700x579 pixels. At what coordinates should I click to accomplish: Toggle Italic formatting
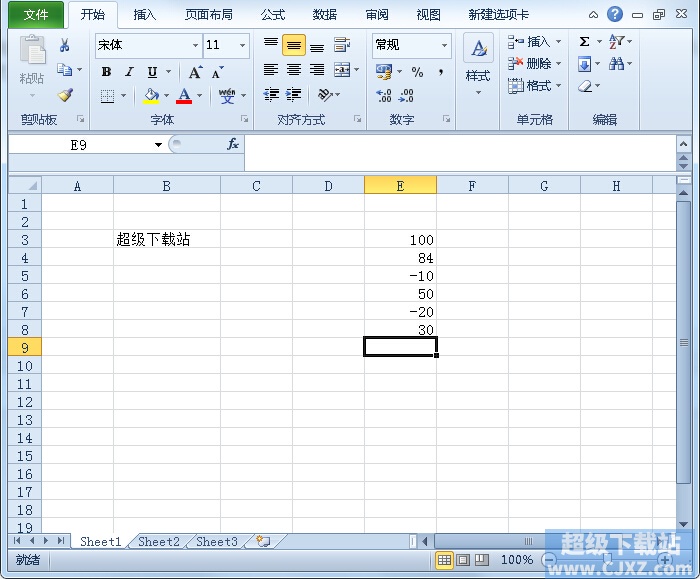click(129, 71)
